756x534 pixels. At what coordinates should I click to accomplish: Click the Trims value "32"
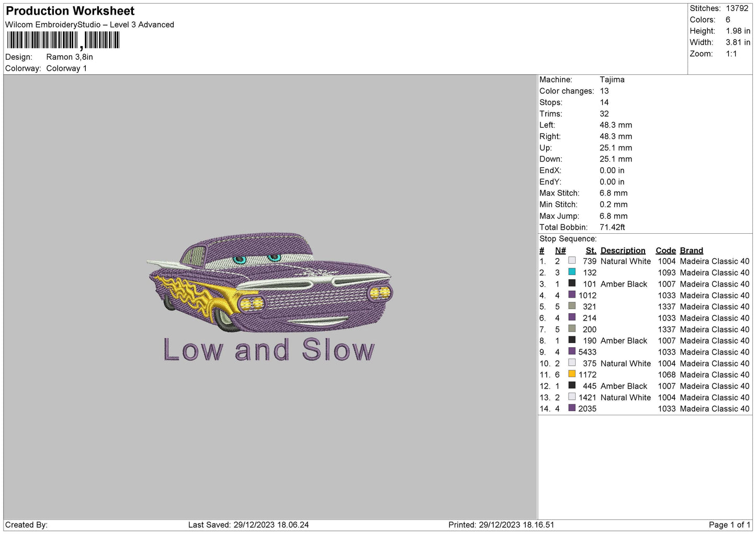pyautogui.click(x=604, y=113)
